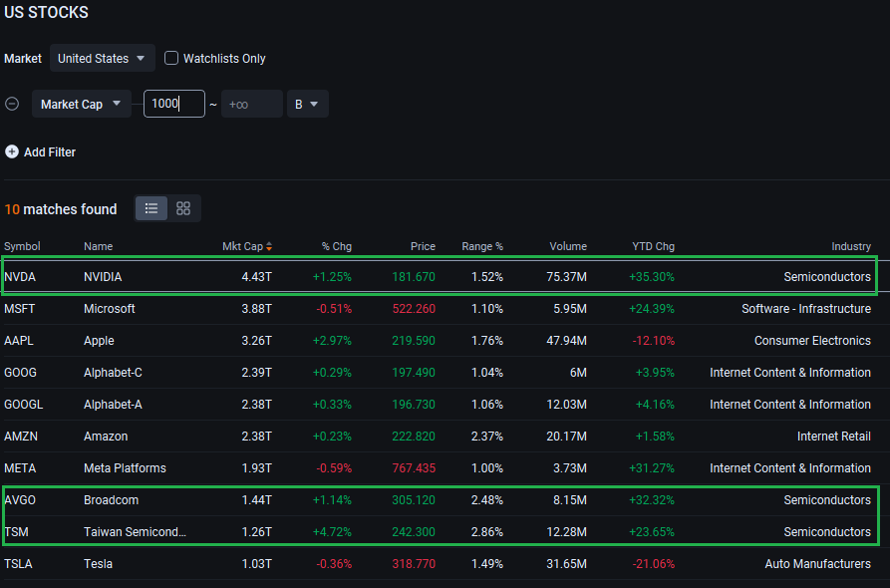The width and height of the screenshot is (890, 588).
Task: Switch to grid view layout
Action: pos(183,209)
